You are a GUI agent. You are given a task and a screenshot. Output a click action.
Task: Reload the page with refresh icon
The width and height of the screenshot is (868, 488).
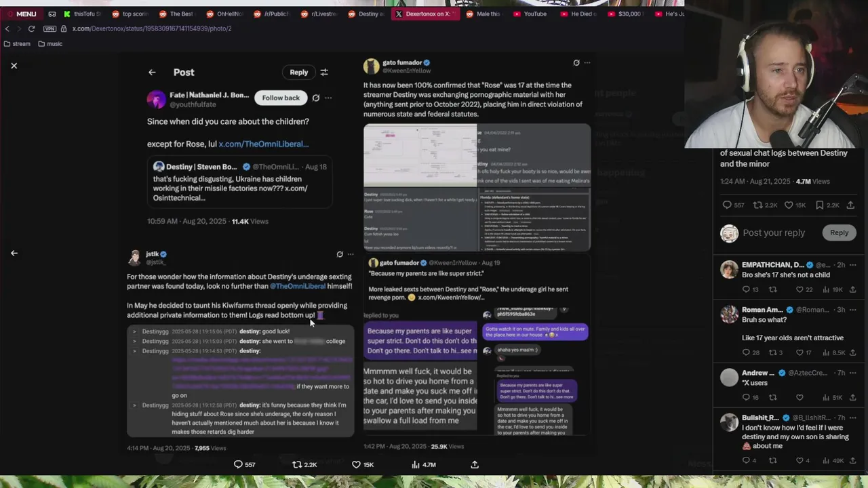click(31, 28)
